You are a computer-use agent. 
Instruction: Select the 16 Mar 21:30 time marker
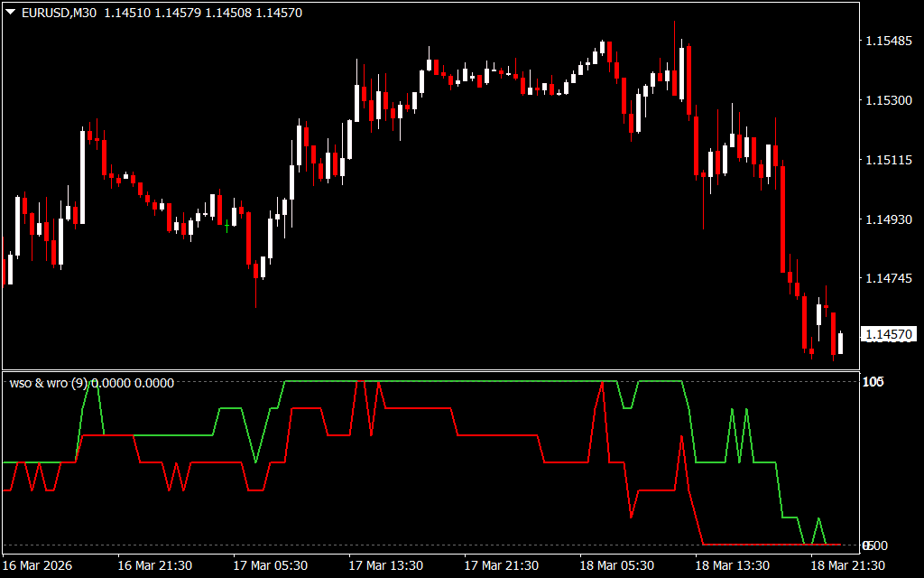point(155,565)
